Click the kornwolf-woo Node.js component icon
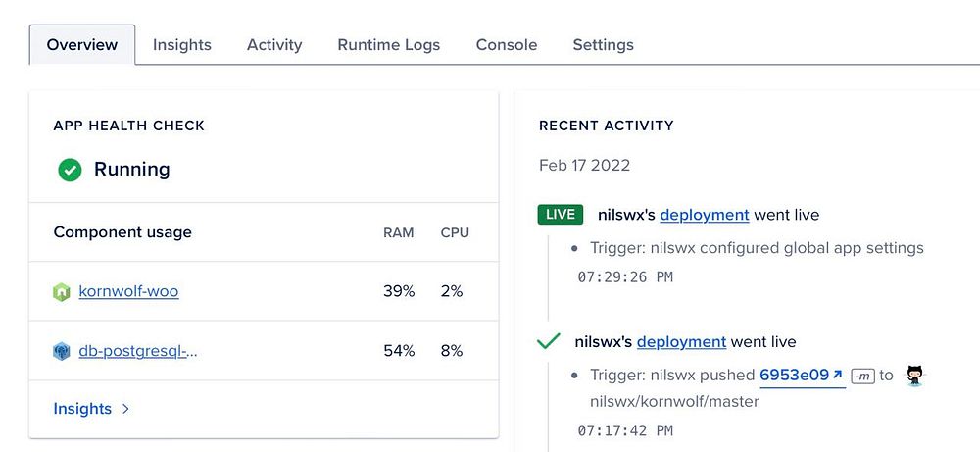The image size is (980, 452). [62, 292]
